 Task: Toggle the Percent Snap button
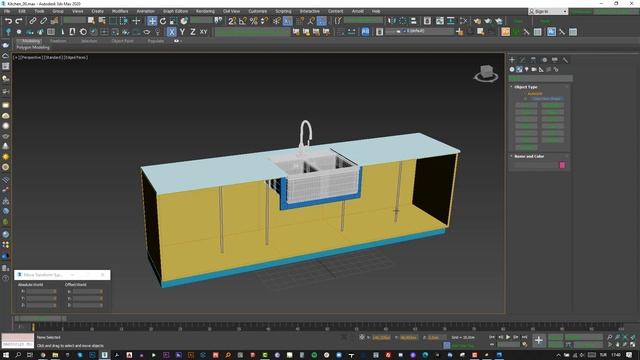tap(253, 21)
